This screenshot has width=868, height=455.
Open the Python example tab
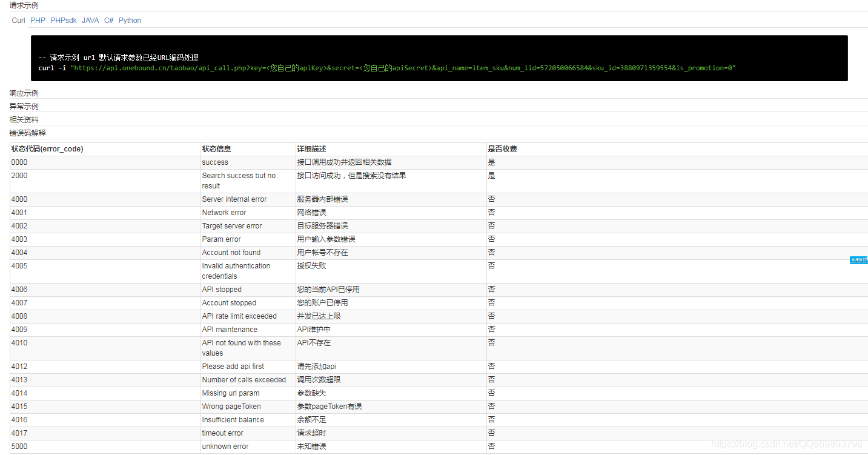click(130, 21)
